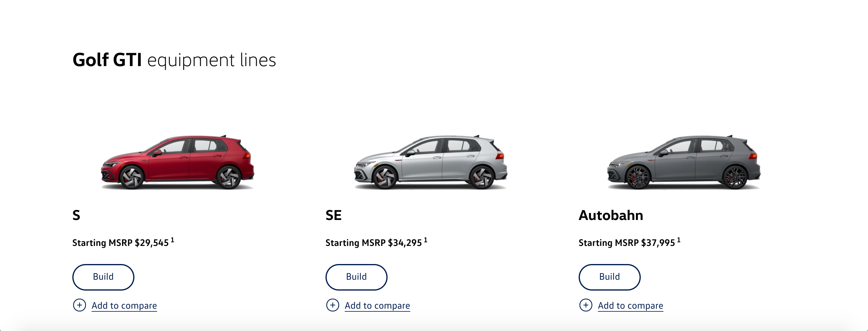The height and width of the screenshot is (331, 868).
Task: Select the silver Golf GTI SE car image
Action: point(431,163)
